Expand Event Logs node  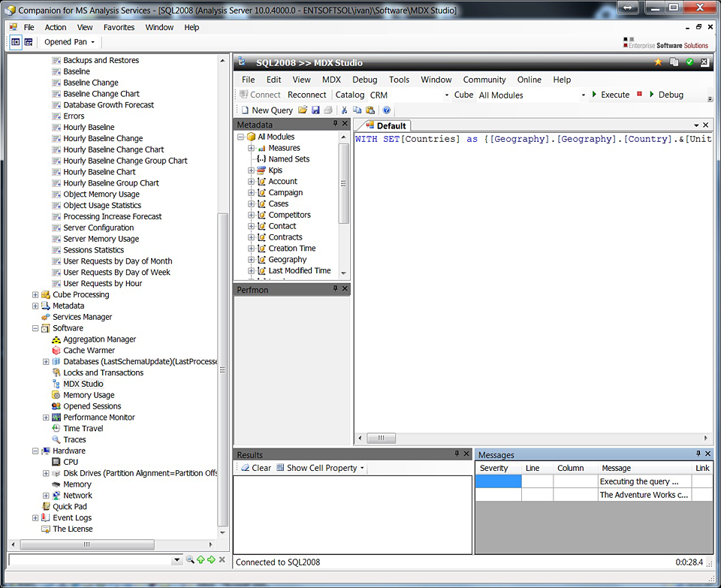(35, 517)
